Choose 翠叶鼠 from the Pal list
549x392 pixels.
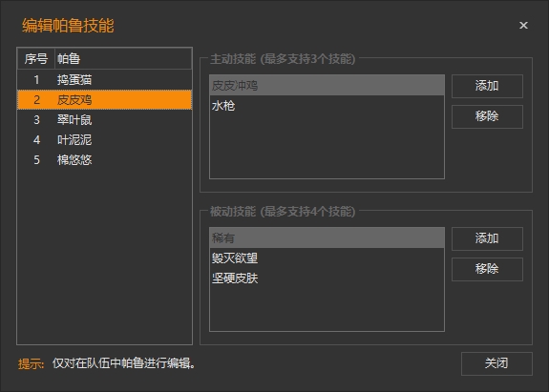104,120
